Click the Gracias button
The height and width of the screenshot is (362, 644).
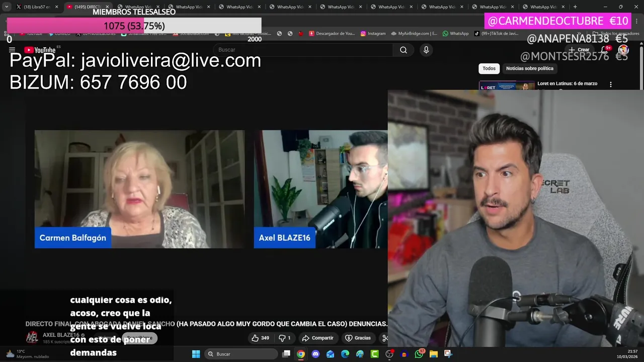tap(358, 338)
